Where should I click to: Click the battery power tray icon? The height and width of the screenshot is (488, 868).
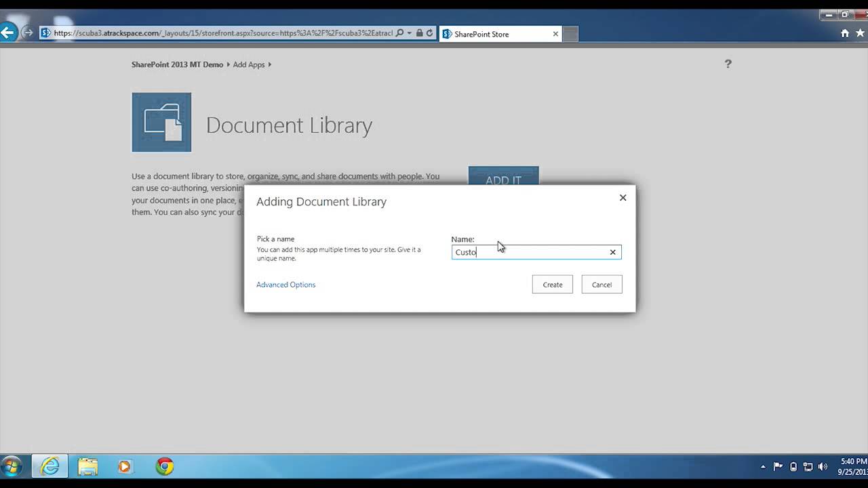click(793, 466)
